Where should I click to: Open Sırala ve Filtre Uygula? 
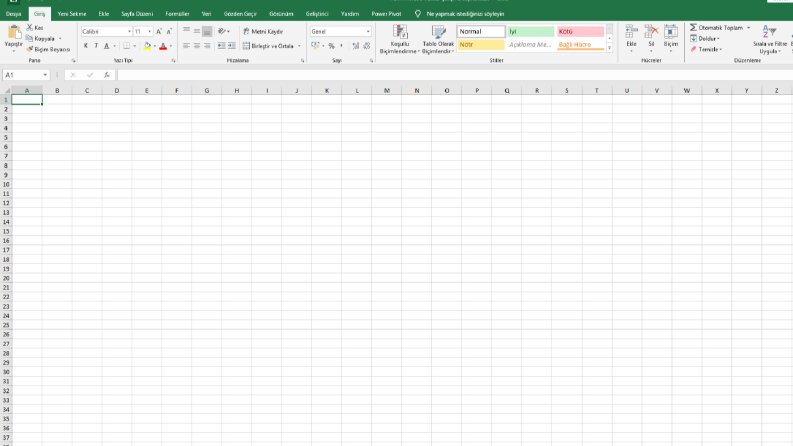[769, 39]
